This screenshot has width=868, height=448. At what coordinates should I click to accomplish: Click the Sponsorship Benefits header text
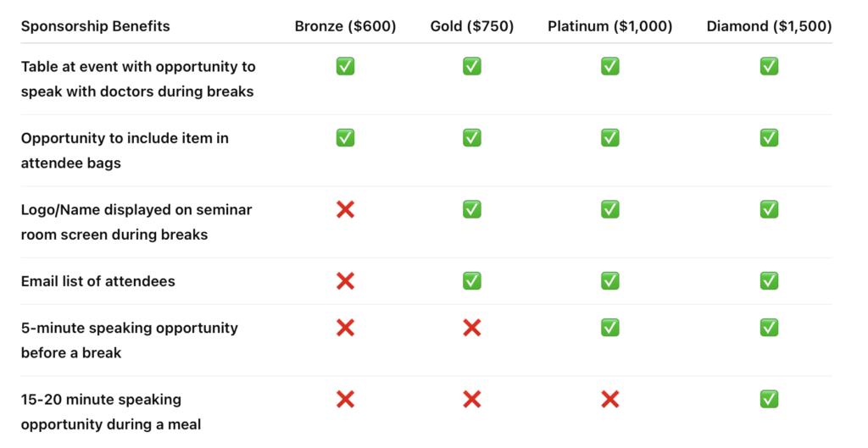95,26
